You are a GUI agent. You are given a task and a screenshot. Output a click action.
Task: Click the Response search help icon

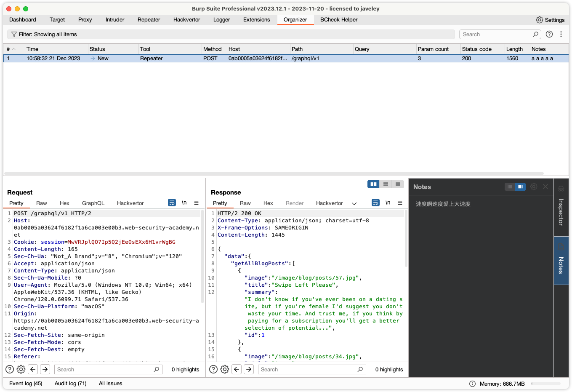pyautogui.click(x=213, y=369)
